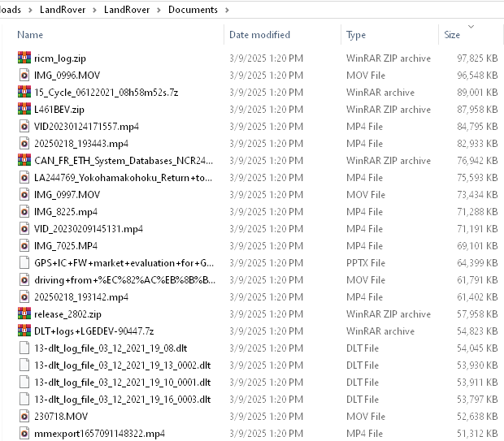Click the WinRAR icon of release_2802.zip
Viewport: 504px width, 441px height.
pos(24,313)
